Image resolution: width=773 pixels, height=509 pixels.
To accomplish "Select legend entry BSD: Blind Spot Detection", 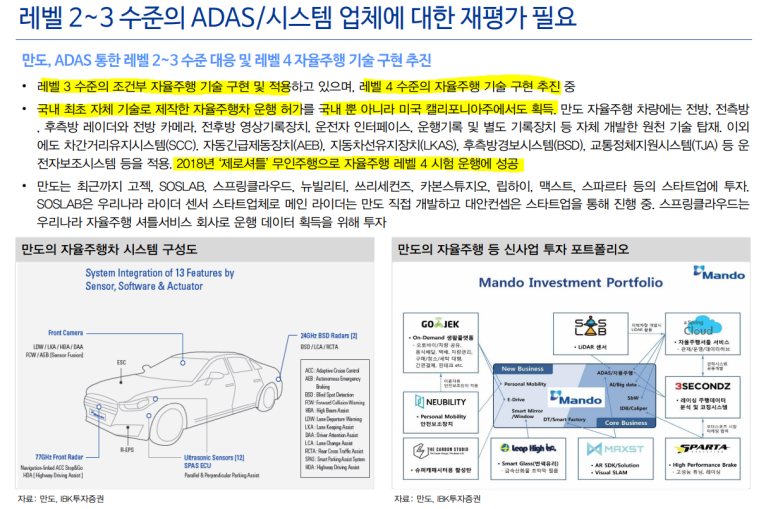I will click(329, 395).
